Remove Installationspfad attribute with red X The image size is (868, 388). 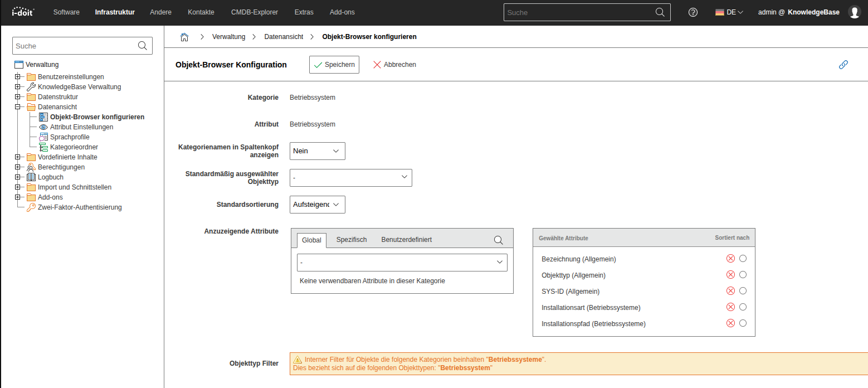(x=730, y=323)
